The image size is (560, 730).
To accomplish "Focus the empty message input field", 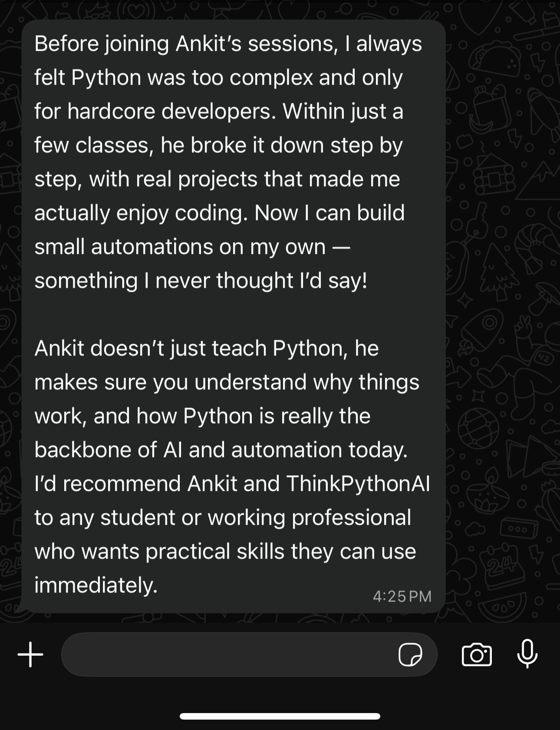I will coord(226,654).
